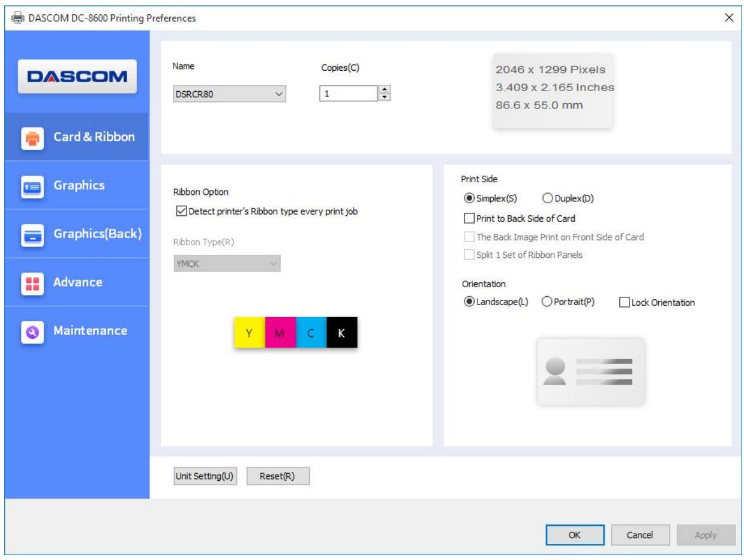Viewport: 744px width, 560px height.
Task: Click the magenta M ribbon panel
Action: 281,333
